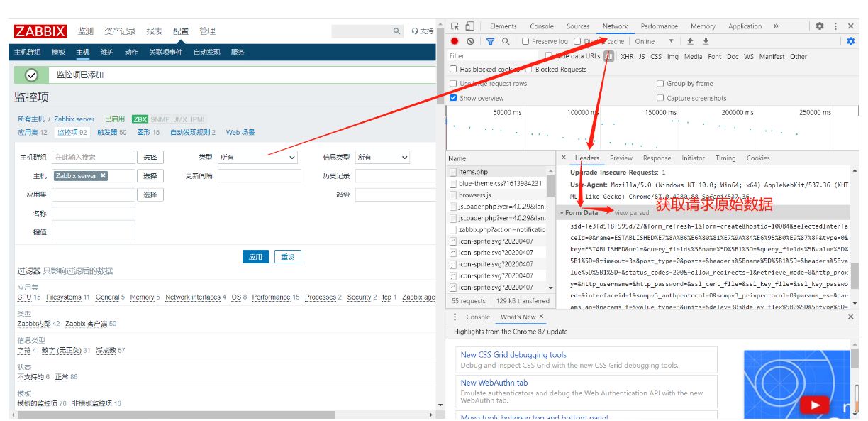The height and width of the screenshot is (421, 868).
Task: Show more DevTools tabs chevron
Action: click(776, 26)
